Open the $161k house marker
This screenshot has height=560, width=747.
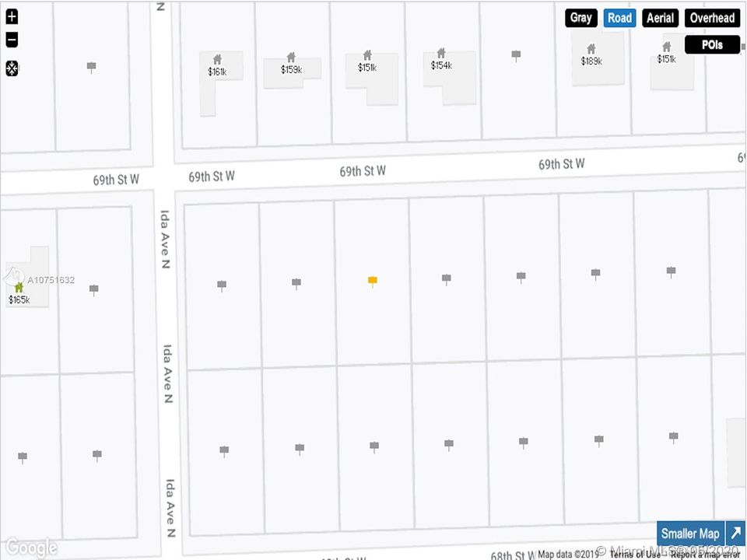[x=217, y=65]
